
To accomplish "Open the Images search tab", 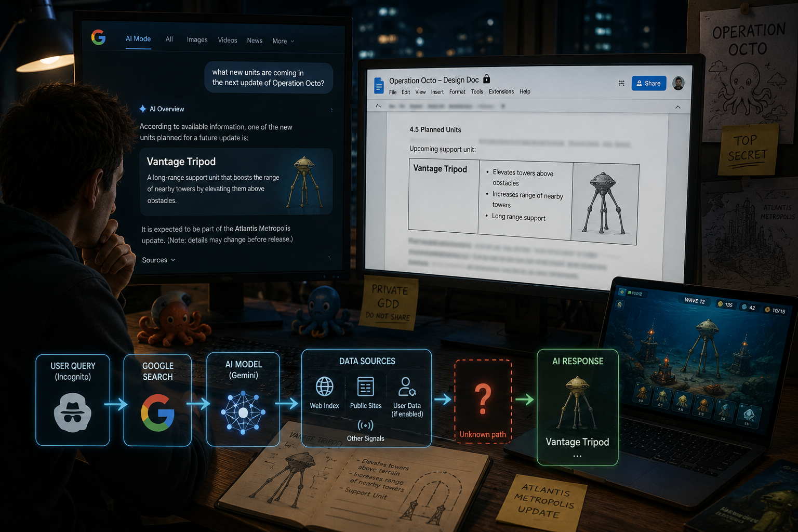I will pos(197,39).
